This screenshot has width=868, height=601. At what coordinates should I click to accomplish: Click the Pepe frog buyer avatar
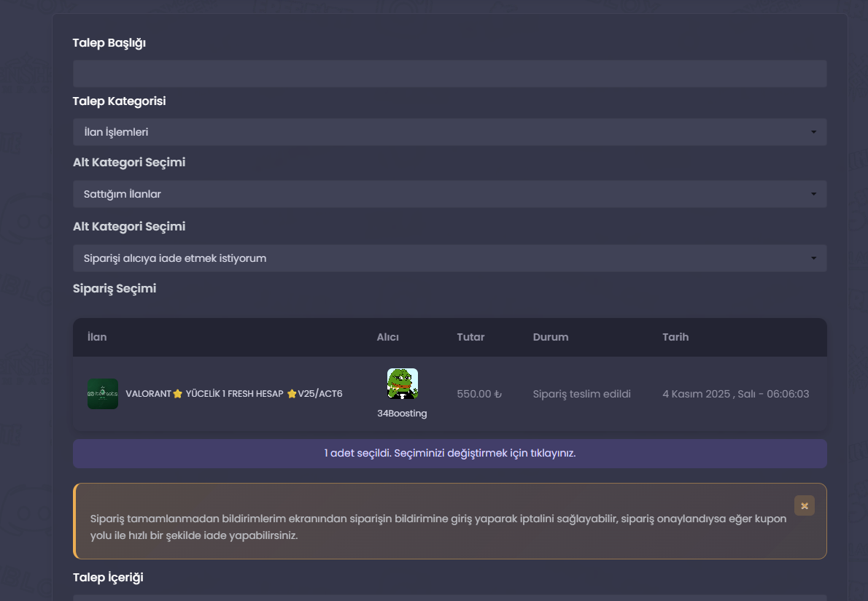pyautogui.click(x=403, y=384)
